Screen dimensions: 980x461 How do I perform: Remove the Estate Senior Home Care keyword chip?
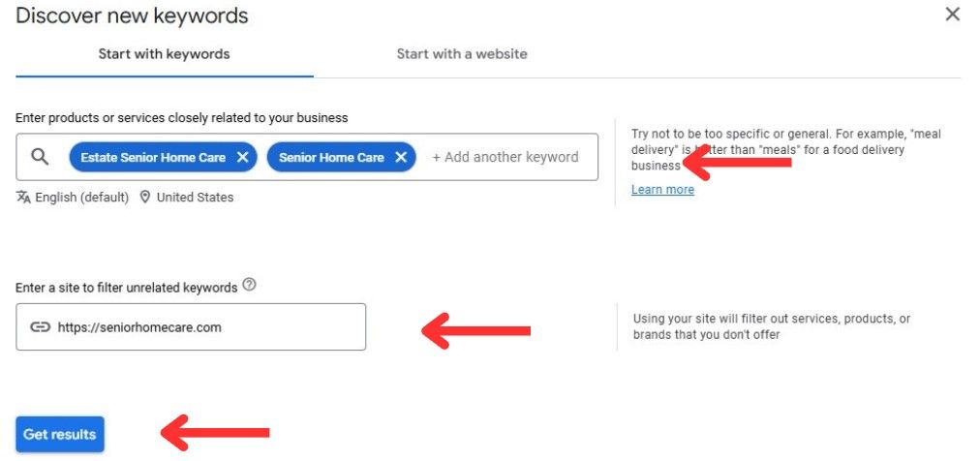(x=243, y=158)
